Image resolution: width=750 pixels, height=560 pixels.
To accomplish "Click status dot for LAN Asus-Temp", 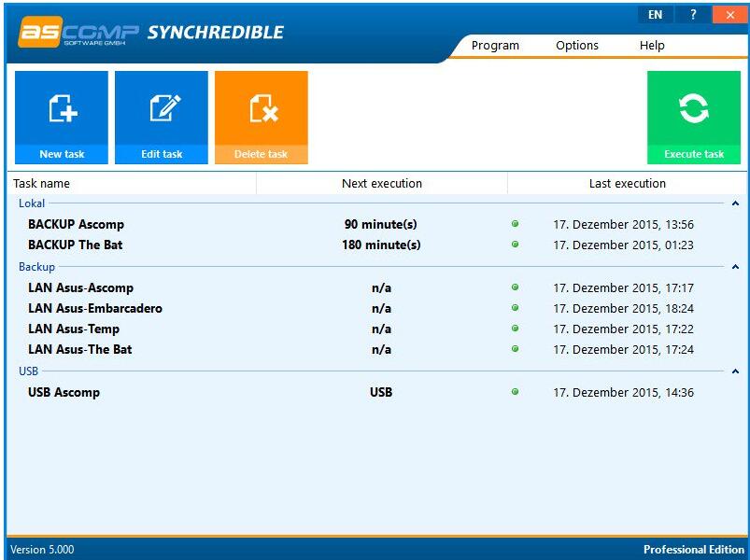I will click(x=516, y=329).
